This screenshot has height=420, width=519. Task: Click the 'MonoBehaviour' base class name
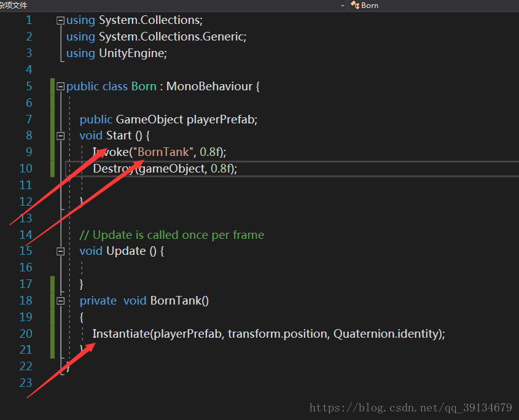point(209,87)
